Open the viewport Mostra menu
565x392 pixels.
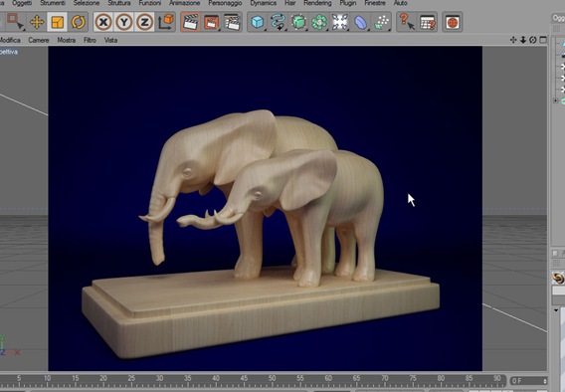click(67, 40)
